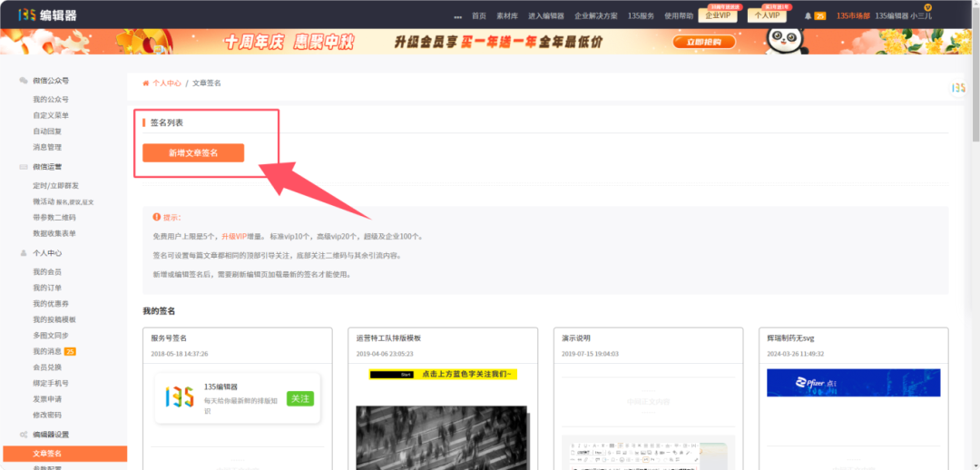Open the three-dots more menu in navbar
The height and width of the screenshot is (470, 980).
click(x=457, y=16)
